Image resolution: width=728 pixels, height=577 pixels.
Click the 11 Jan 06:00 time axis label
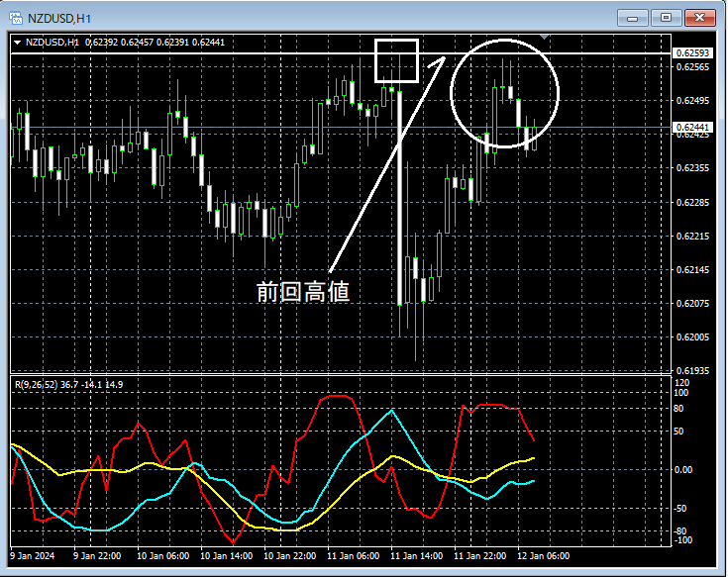354,555
